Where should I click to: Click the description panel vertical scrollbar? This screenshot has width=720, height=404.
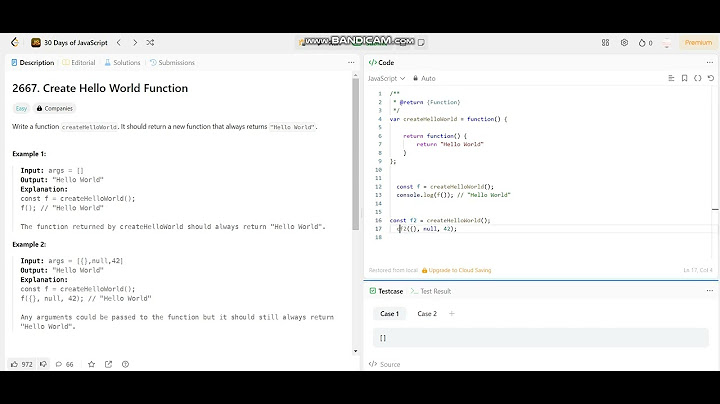click(355, 154)
